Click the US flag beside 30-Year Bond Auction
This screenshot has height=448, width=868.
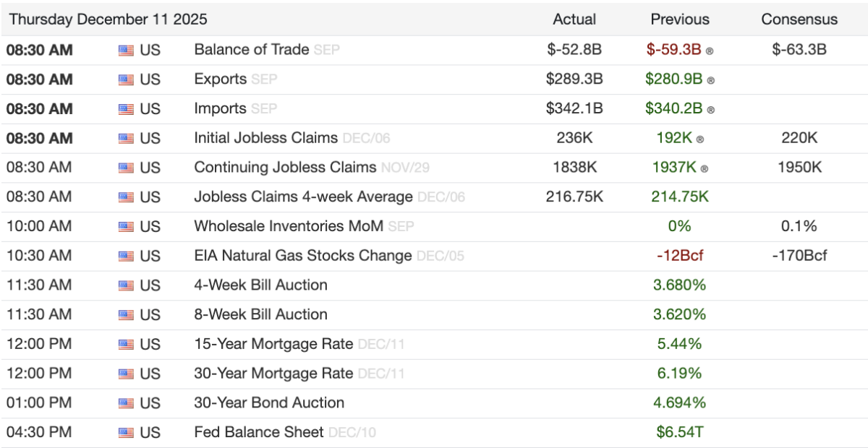pyautogui.click(x=127, y=403)
